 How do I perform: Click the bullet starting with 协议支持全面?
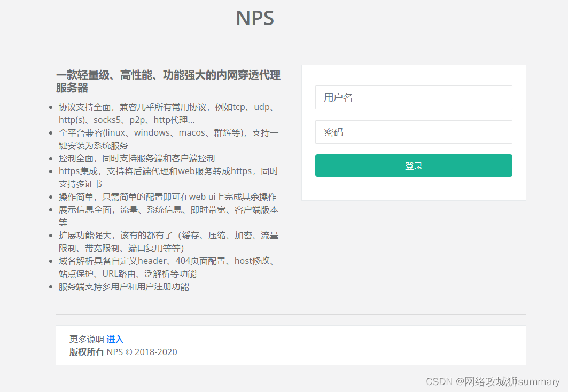tap(167, 113)
